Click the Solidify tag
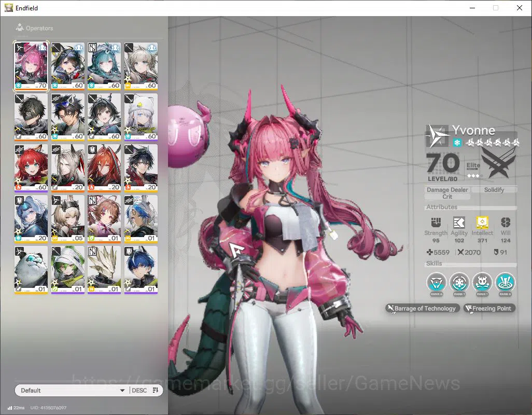 pyautogui.click(x=494, y=190)
